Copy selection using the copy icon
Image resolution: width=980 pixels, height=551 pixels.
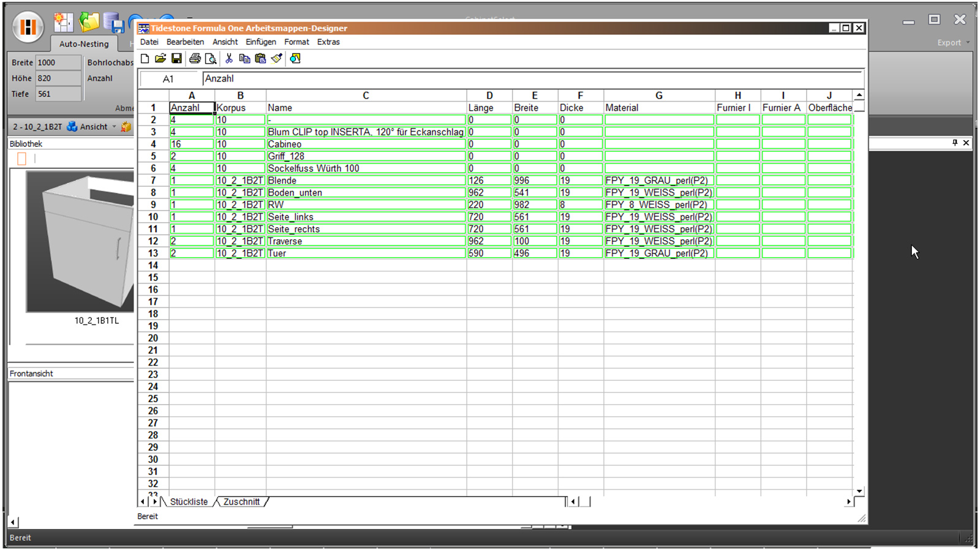point(244,59)
